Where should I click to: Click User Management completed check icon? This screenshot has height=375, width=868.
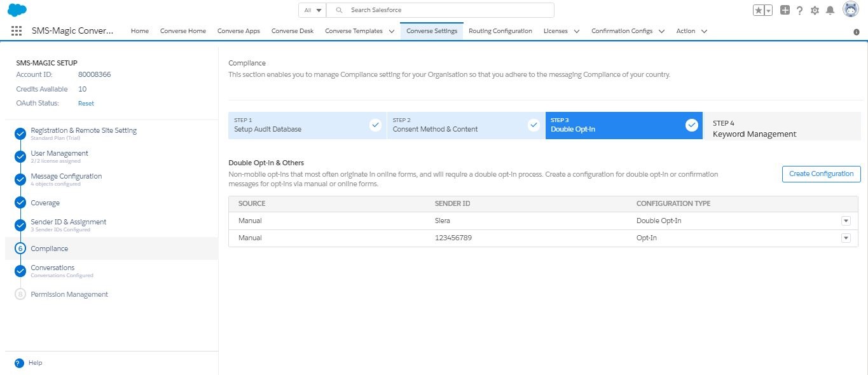tap(20, 156)
